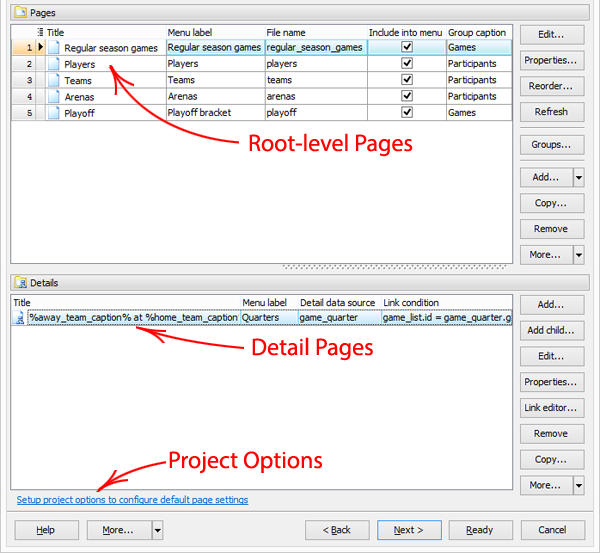Click the Arenas row page icon
This screenshot has width=600, height=553.
click(x=54, y=97)
